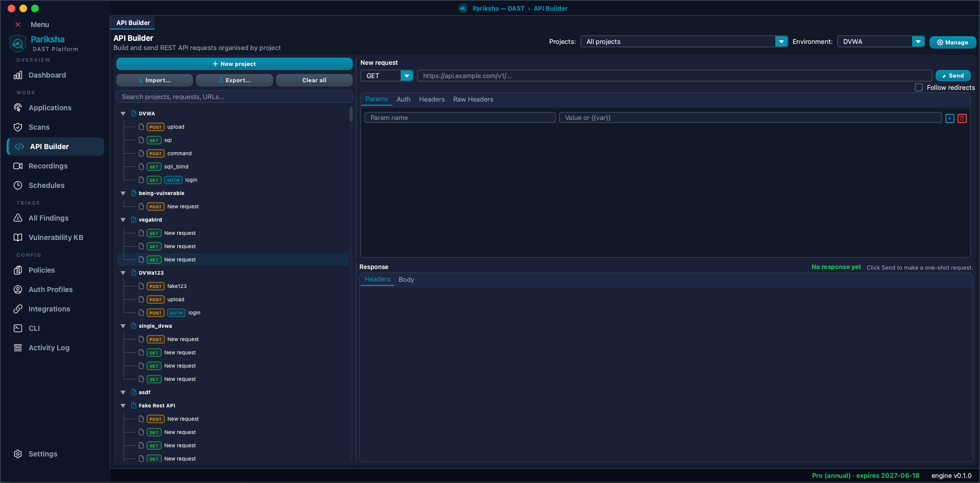
Task: Enable the Follow redirects checkbox
Action: point(919,87)
